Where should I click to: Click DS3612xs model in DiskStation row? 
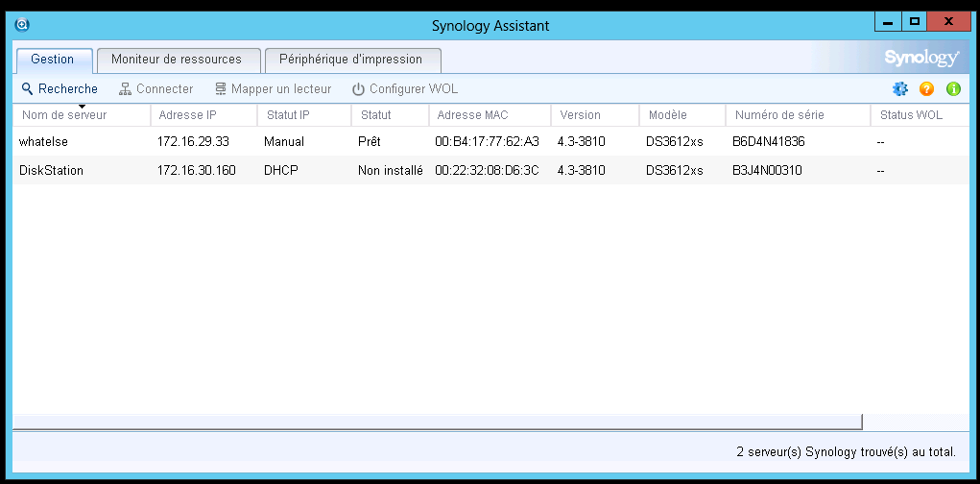(x=675, y=170)
